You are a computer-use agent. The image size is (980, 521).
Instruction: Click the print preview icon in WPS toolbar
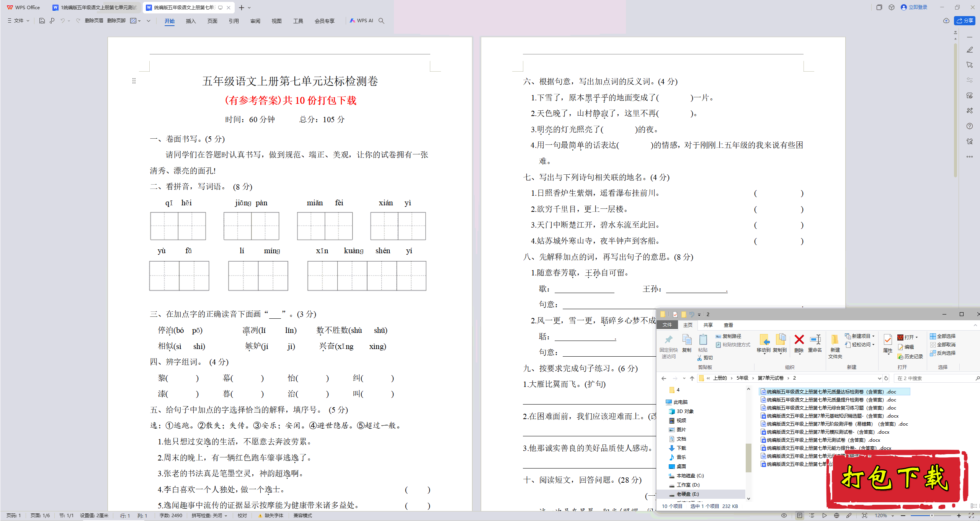pyautogui.click(x=52, y=21)
